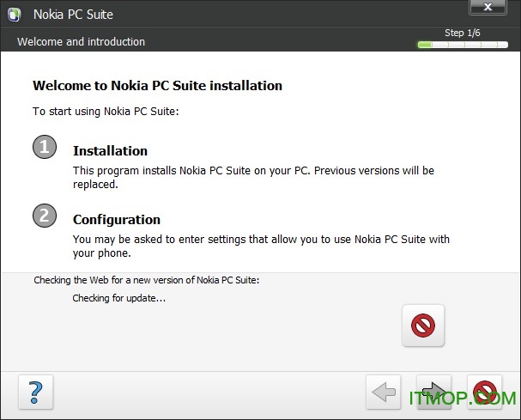Select the numbered circle 2 icon
The image size is (521, 420).
(x=45, y=216)
